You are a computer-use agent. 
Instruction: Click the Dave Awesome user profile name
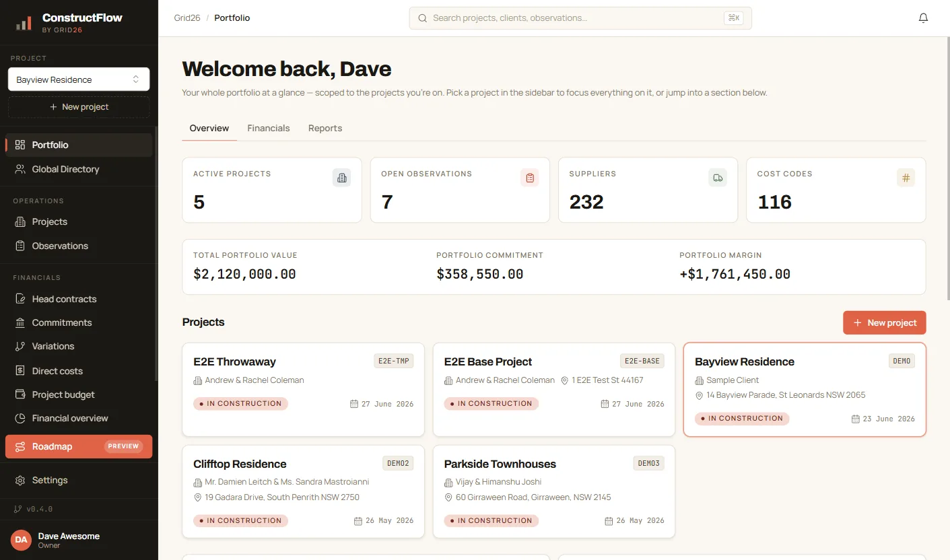click(69, 536)
